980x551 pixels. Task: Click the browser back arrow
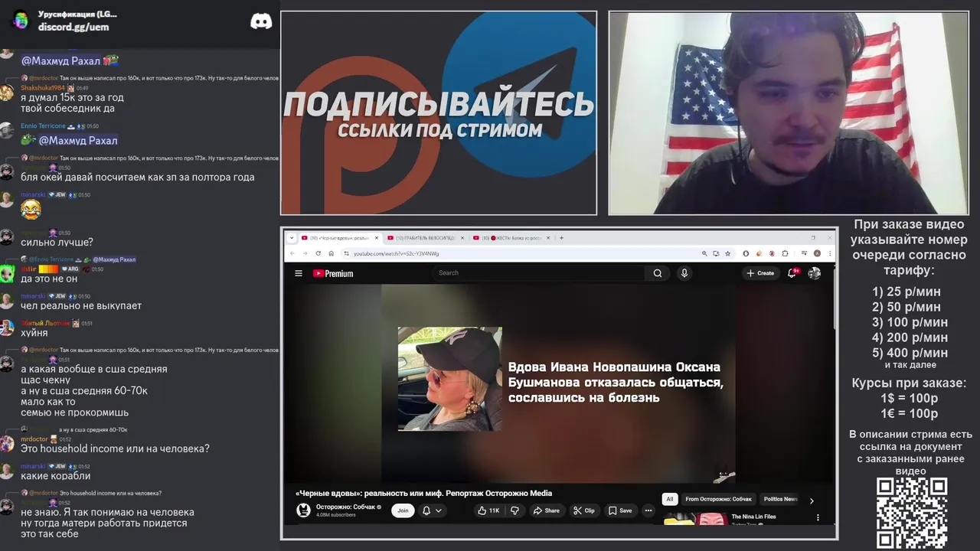coord(292,253)
